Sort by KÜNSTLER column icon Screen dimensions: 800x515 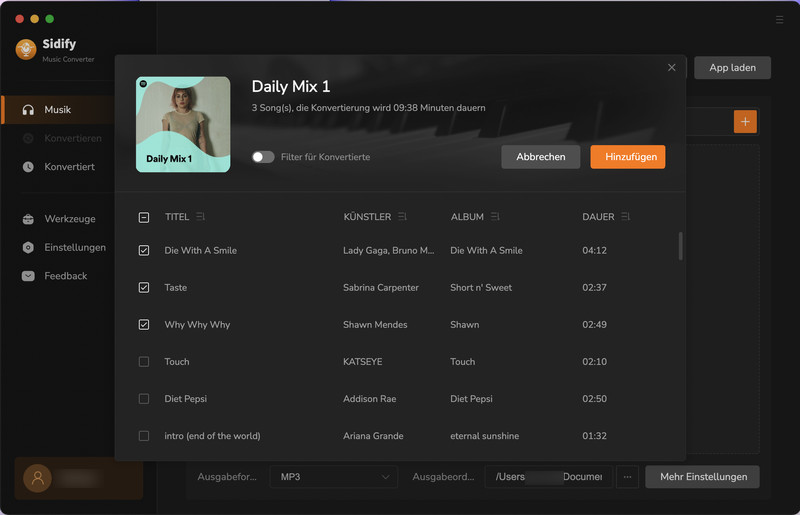pyautogui.click(x=403, y=217)
